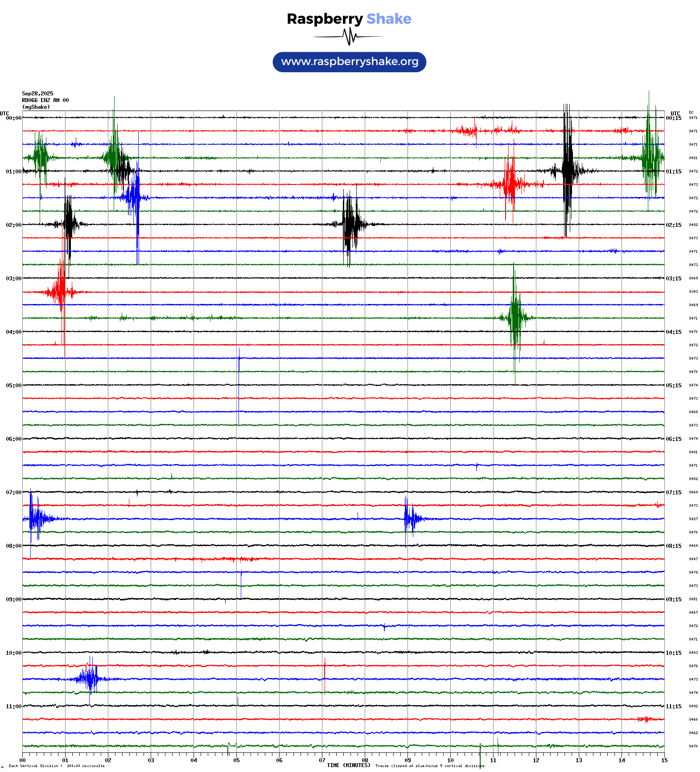Click the Each Vertical Division scale note
Screen dimensions: 700x772
(x=57, y=766)
